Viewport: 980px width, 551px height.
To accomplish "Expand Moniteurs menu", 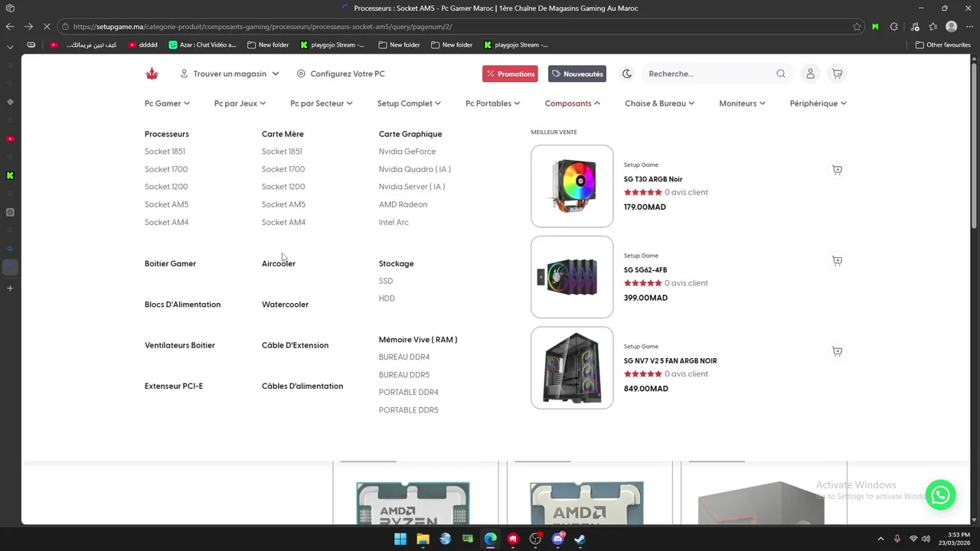I will [x=742, y=103].
